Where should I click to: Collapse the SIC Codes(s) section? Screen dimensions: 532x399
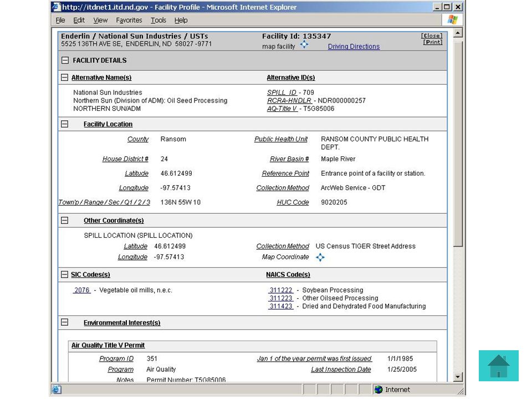(64, 274)
